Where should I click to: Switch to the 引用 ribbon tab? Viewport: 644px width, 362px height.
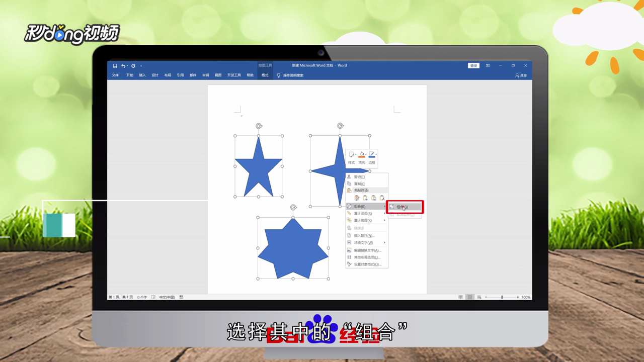(x=180, y=75)
